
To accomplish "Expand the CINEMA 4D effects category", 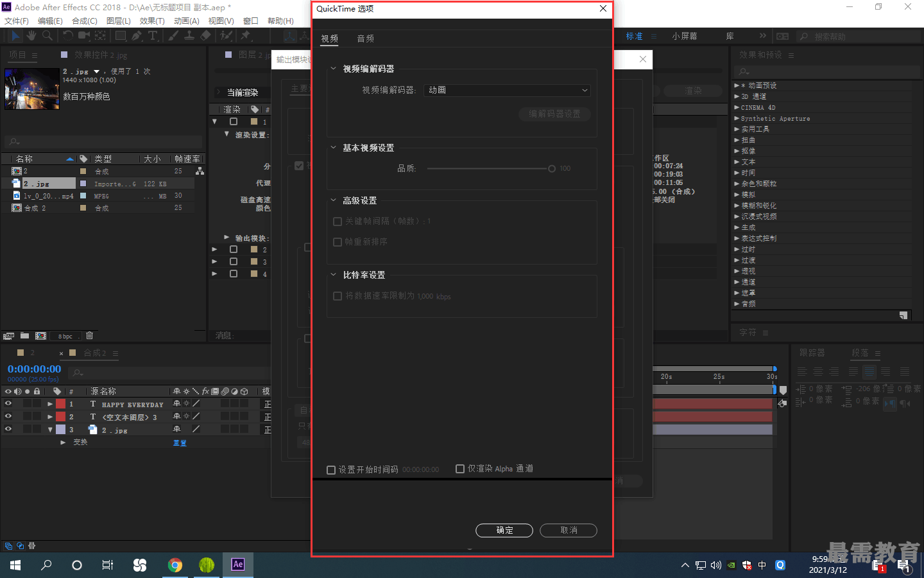I will tap(737, 107).
